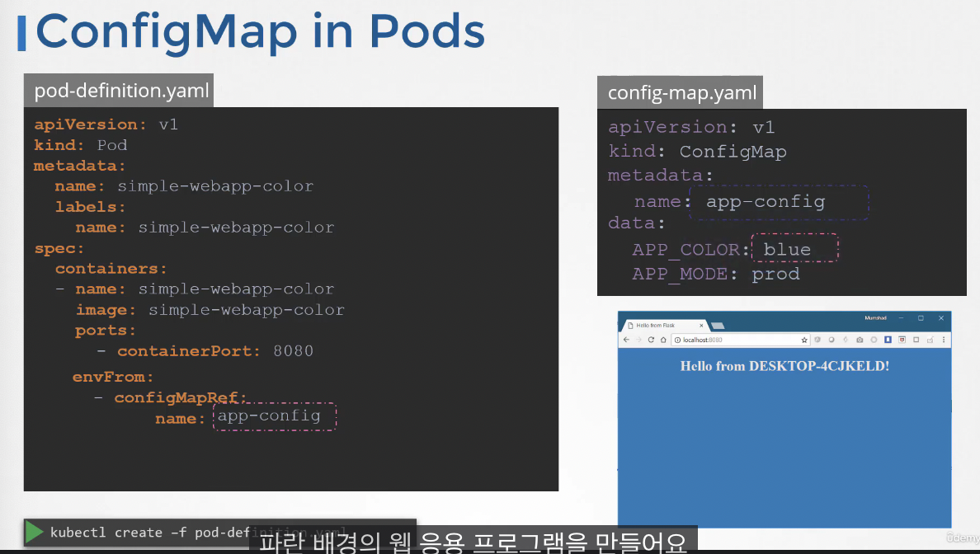Image resolution: width=980 pixels, height=554 pixels.
Task: Click apiVersion: v1 in config-map.yaml
Action: click(691, 128)
